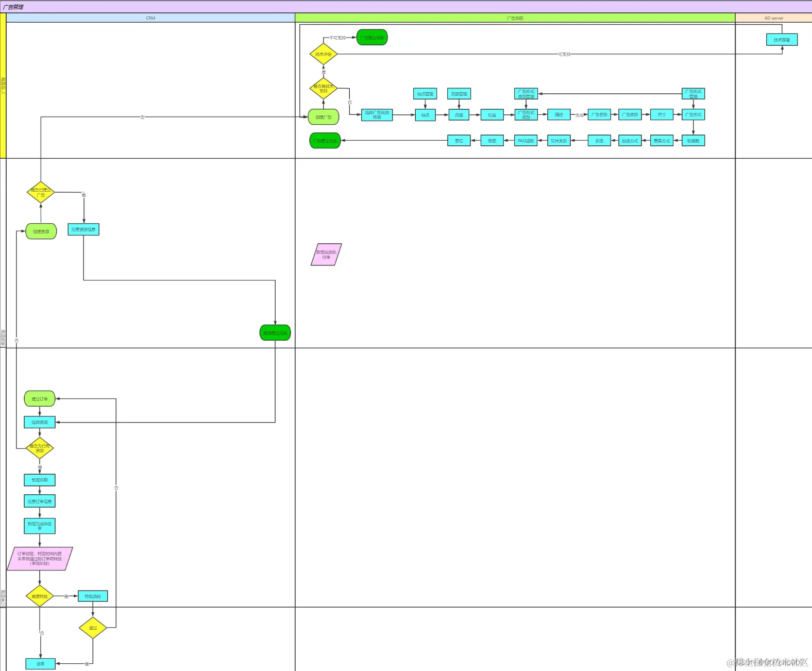The image size is (812, 671).
Task: Select the 互斥关系 box
Action: click(x=559, y=141)
